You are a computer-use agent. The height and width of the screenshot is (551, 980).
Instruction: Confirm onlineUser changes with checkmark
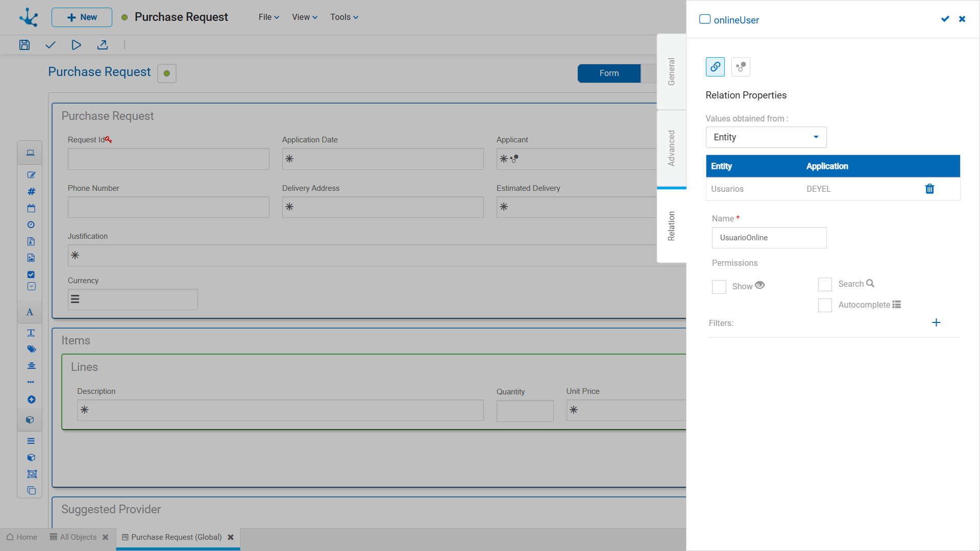pyautogui.click(x=945, y=19)
